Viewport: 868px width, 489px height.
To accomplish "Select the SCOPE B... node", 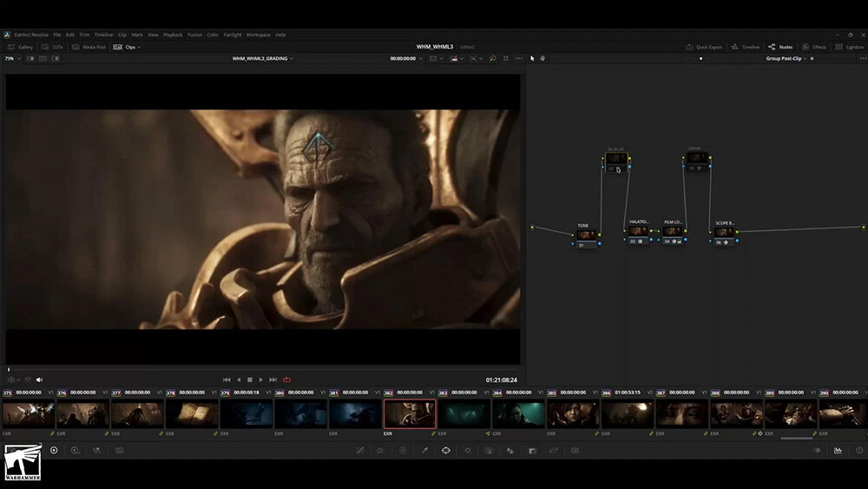I will pyautogui.click(x=725, y=232).
